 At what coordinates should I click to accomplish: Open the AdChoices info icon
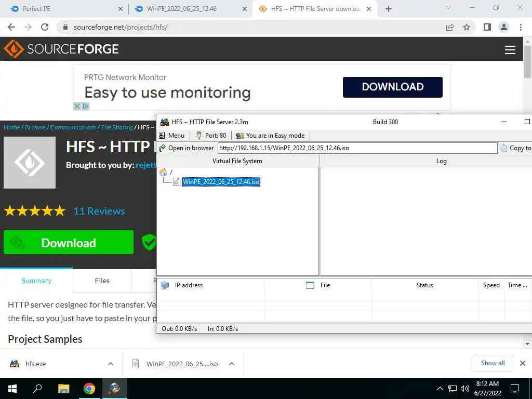click(86, 107)
